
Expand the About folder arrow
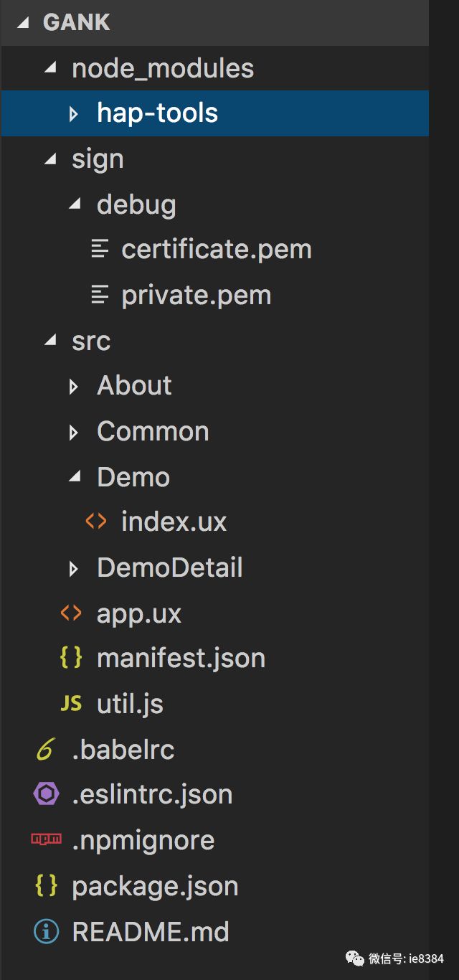pos(73,387)
